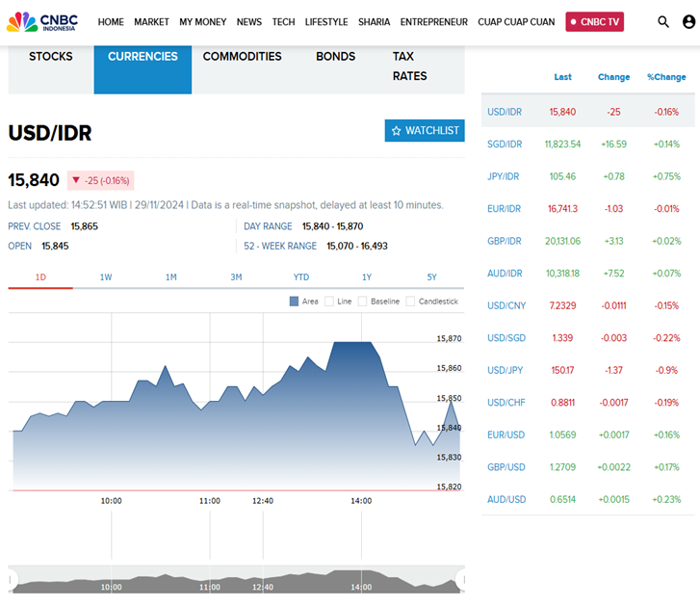Toggle the Area chart type checkbox
The width and height of the screenshot is (700, 606).
tap(295, 302)
